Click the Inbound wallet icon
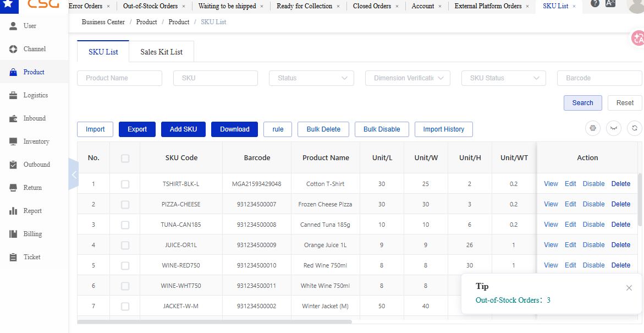644x333 pixels. [14, 118]
